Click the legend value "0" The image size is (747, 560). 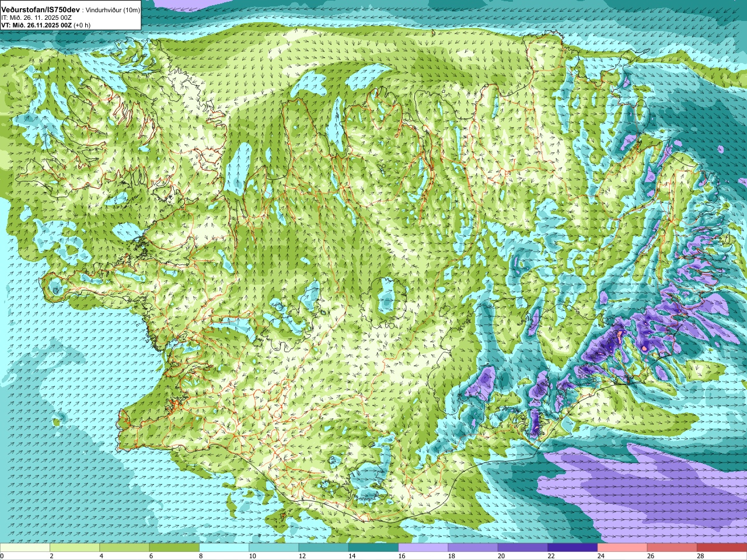pos(2,556)
